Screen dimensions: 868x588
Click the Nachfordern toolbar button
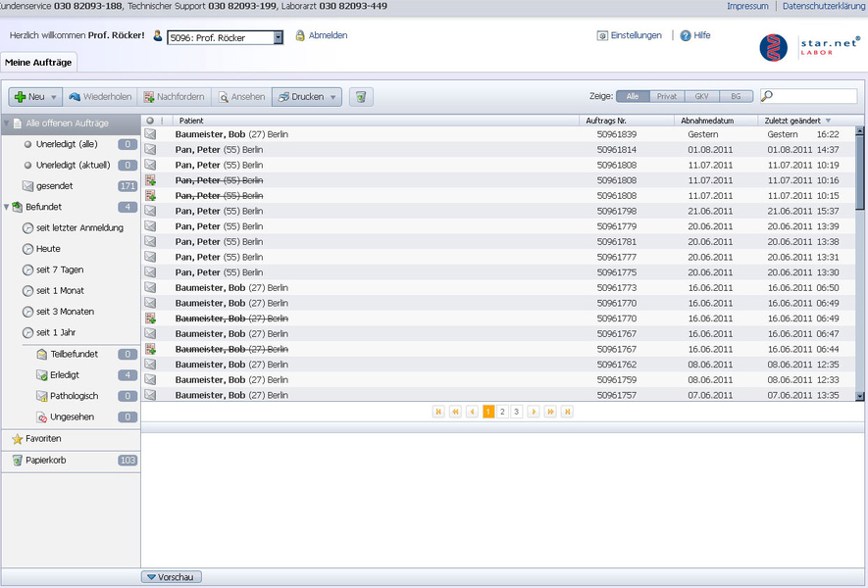point(174,97)
